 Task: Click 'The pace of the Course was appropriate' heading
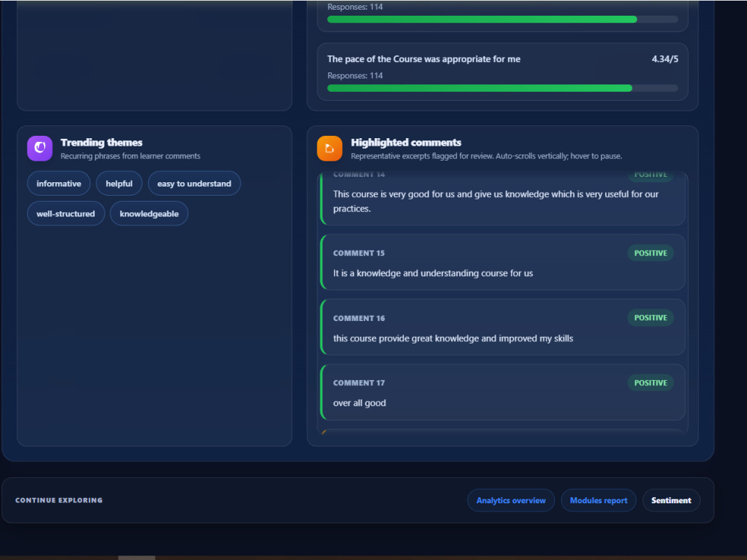[424, 59]
